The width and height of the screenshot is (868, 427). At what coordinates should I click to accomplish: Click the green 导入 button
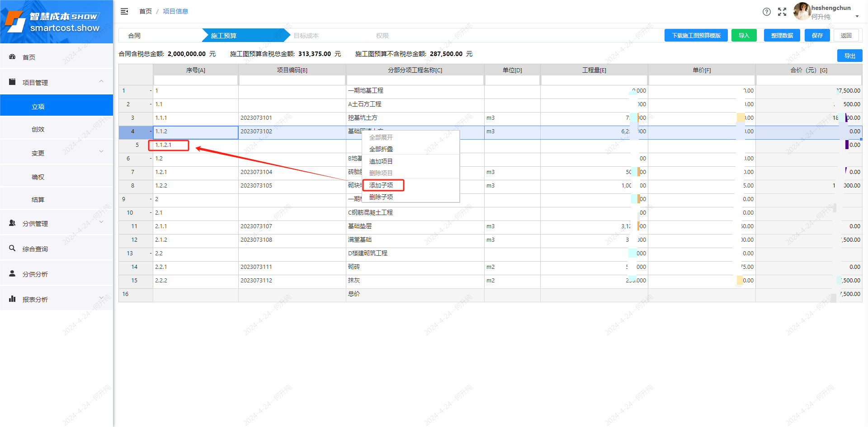(x=744, y=36)
